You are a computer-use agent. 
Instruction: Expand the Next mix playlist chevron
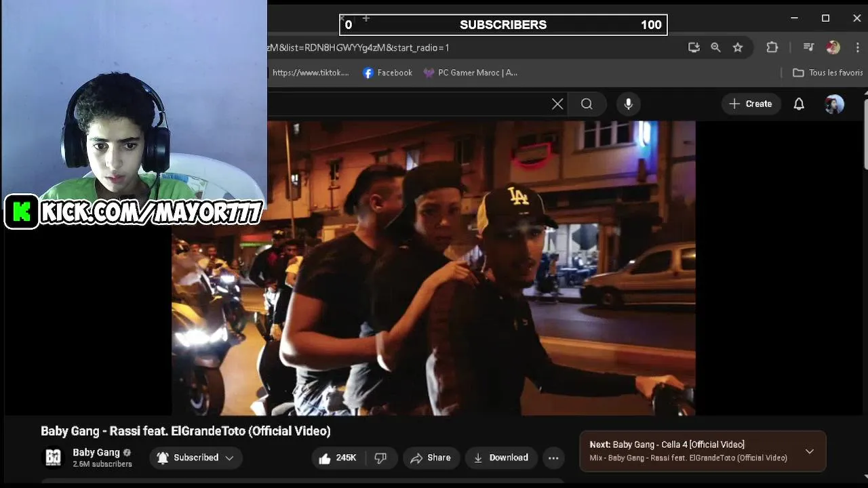(x=810, y=451)
